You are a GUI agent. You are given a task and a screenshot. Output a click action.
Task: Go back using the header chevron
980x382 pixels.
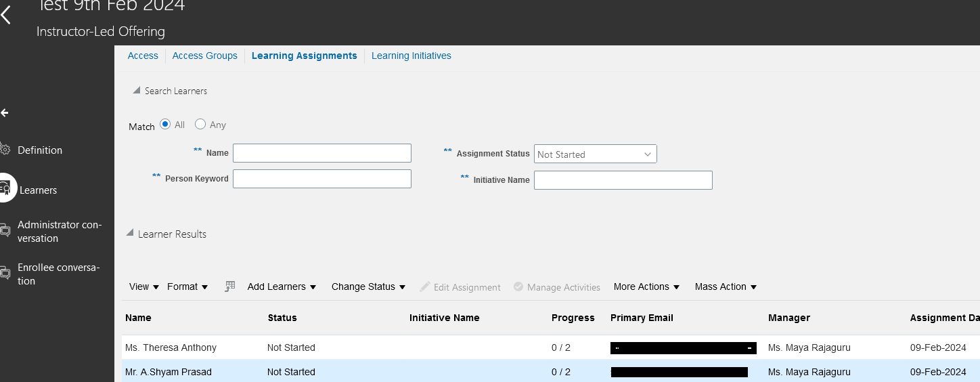tap(6, 15)
